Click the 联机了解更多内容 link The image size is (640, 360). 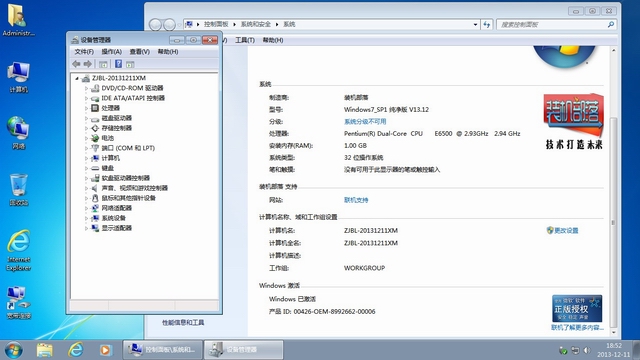pos(577,327)
